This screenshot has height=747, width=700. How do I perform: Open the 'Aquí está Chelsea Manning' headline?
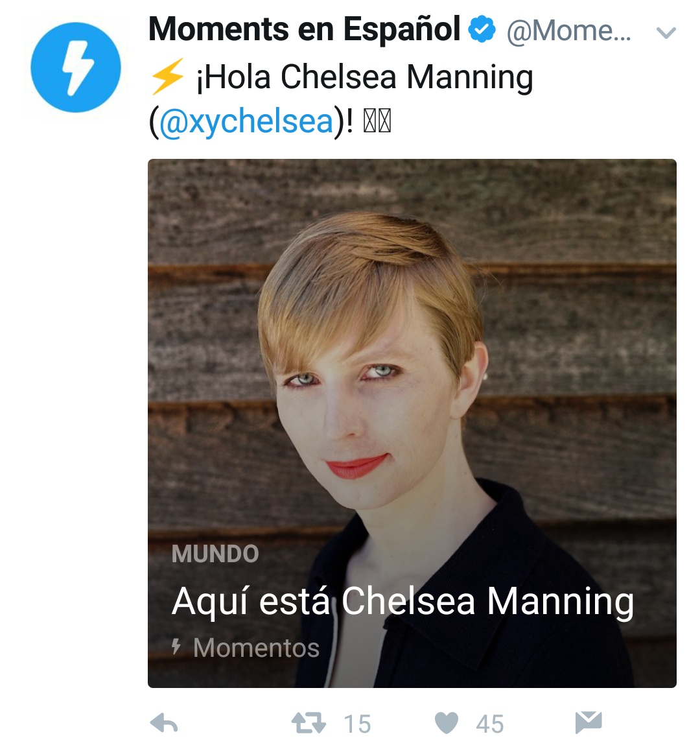pos(402,601)
